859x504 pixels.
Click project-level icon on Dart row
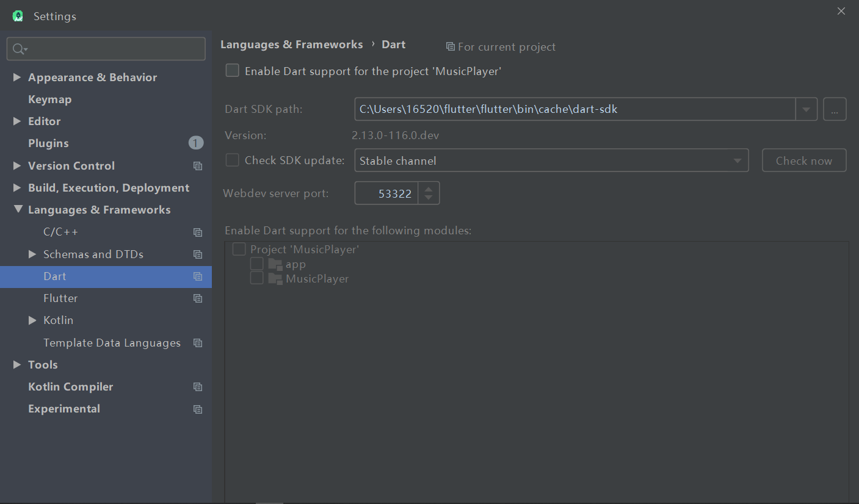tap(198, 276)
